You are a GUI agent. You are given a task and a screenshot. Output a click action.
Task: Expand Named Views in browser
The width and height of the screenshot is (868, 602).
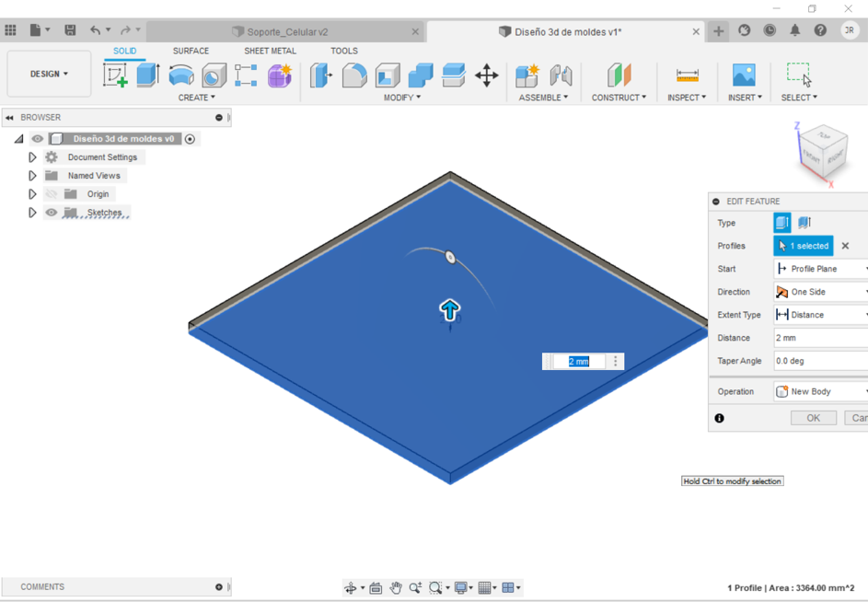point(32,176)
